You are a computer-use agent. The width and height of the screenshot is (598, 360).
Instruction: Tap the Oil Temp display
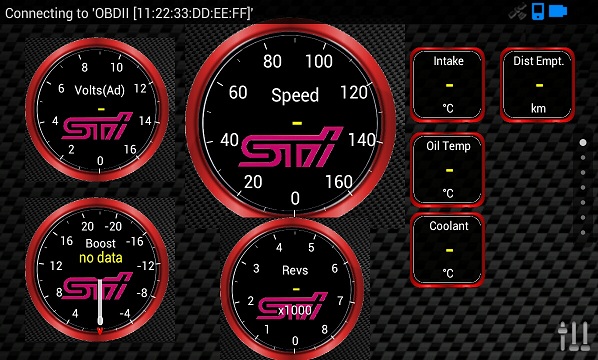447,170
